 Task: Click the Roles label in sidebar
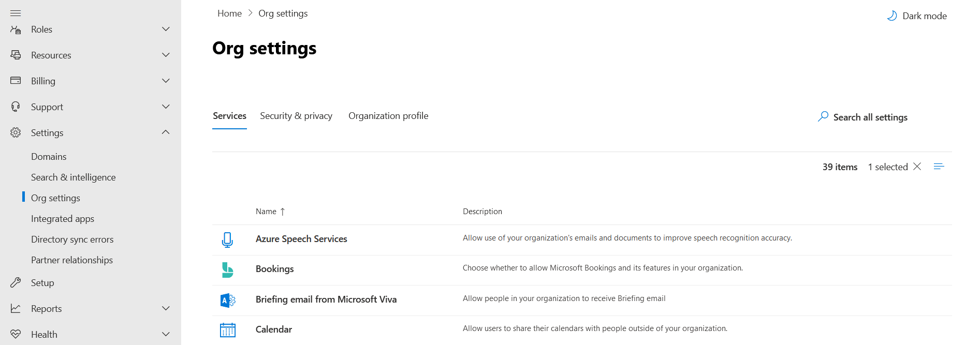click(41, 29)
